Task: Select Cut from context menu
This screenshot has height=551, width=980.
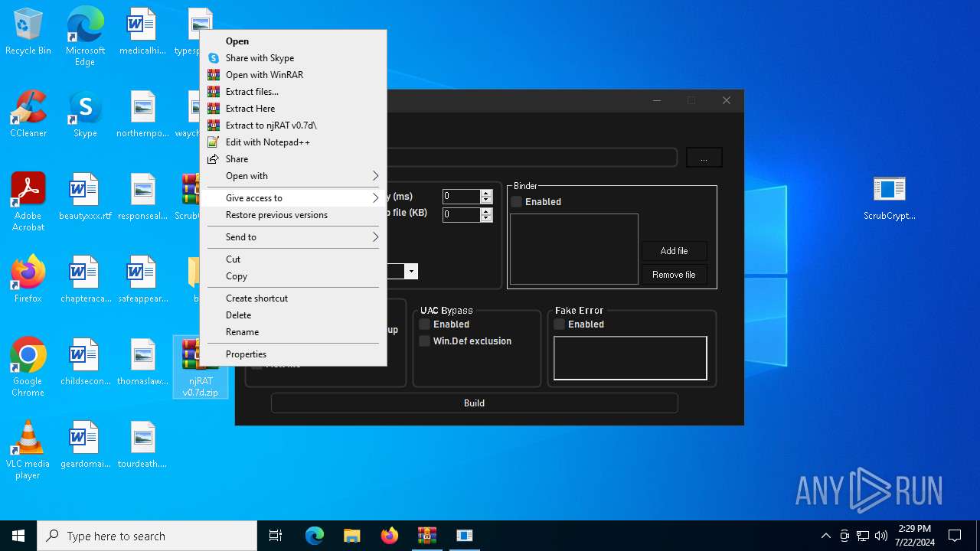Action: click(293, 259)
